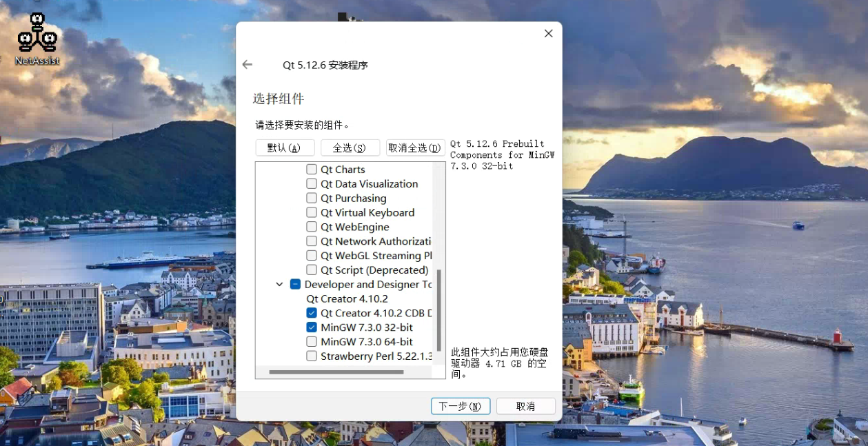Tick the Qt Purchasing checkbox
Viewport: 868px width, 446px height.
coord(312,199)
